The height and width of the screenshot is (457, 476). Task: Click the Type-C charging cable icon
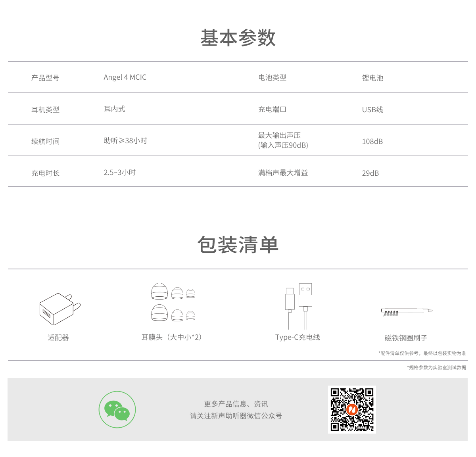tap(298, 306)
